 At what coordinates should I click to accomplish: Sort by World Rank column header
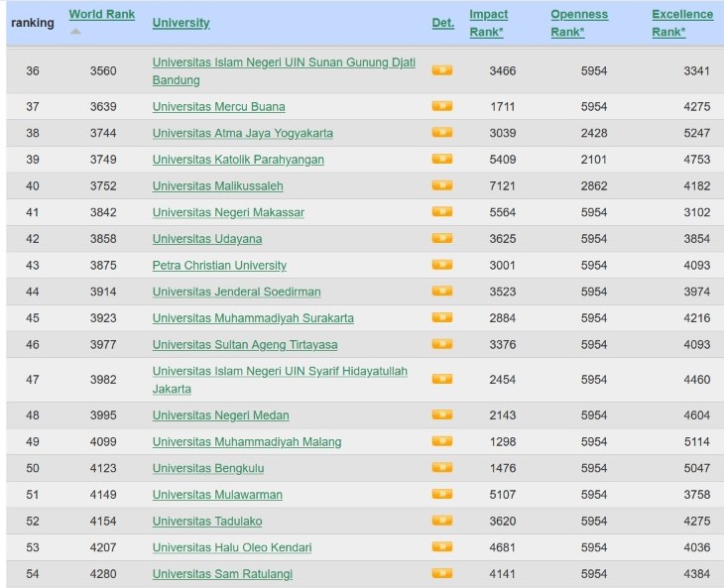102,14
